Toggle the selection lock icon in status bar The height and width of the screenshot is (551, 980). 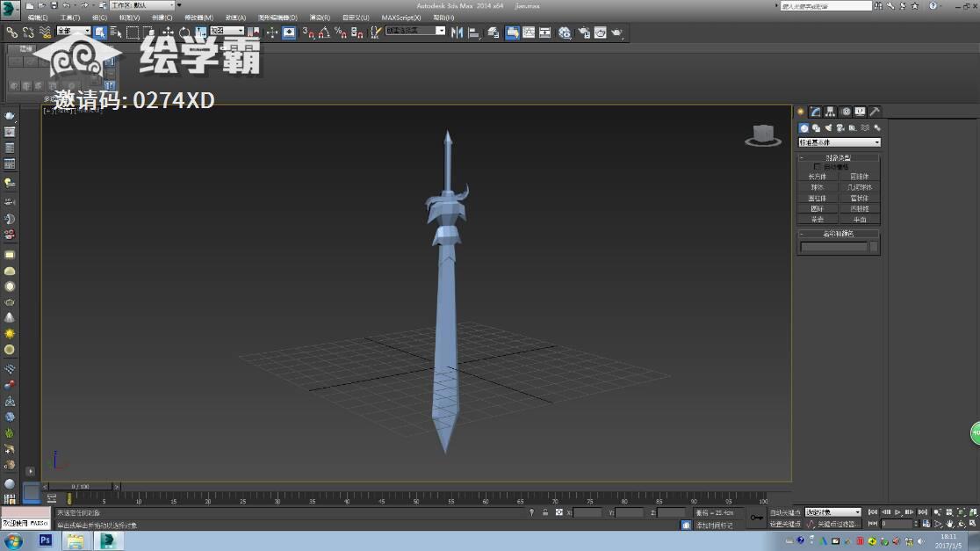click(545, 512)
